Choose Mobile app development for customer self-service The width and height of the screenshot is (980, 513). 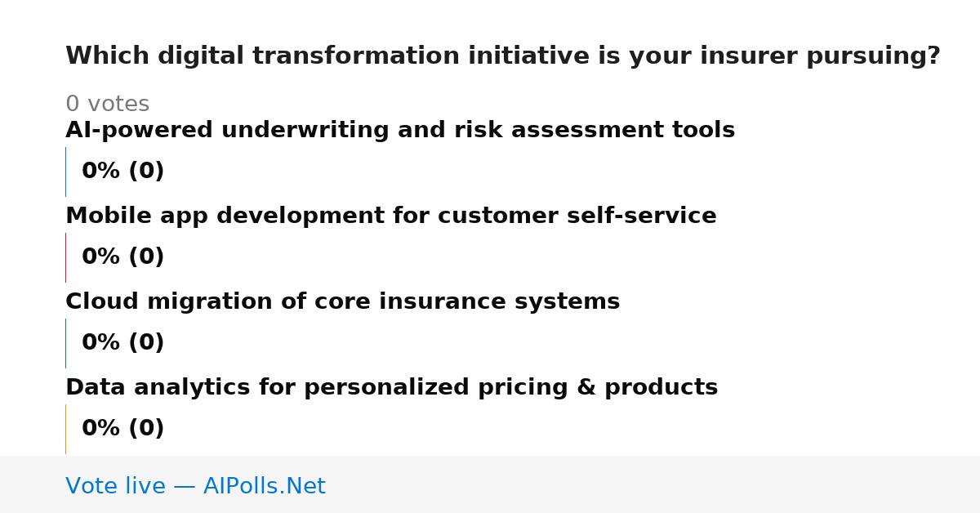coord(391,216)
